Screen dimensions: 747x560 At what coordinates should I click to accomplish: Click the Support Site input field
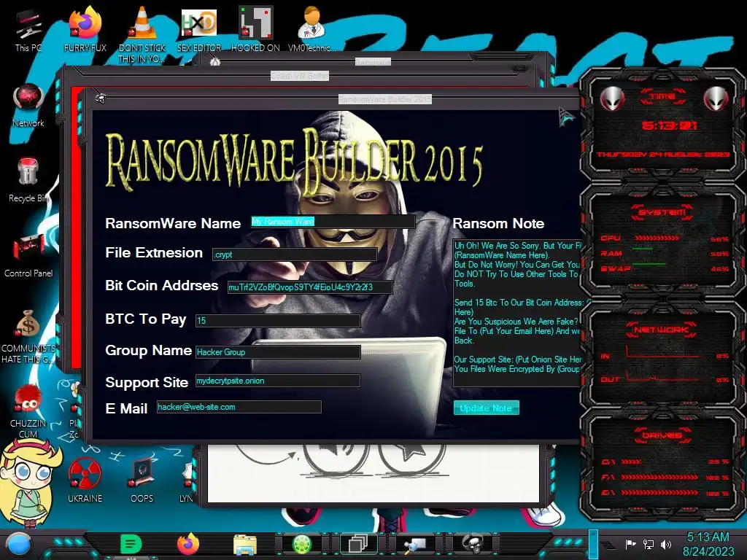(278, 381)
